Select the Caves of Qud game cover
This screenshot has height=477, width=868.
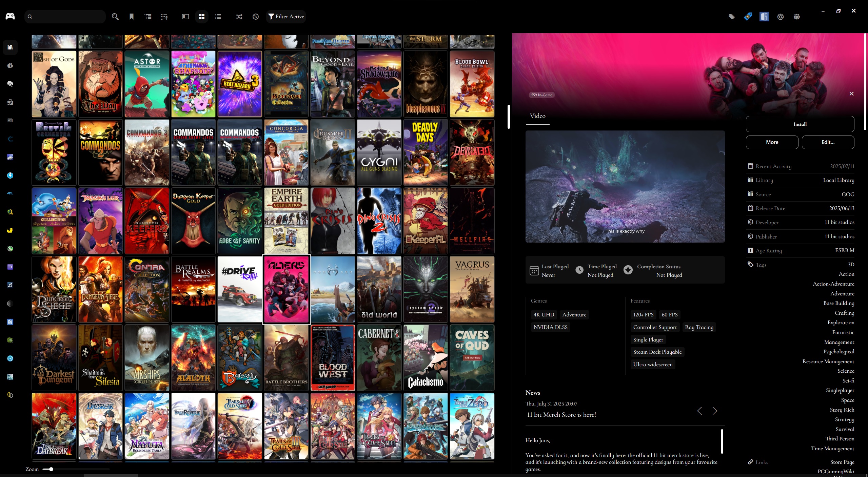click(472, 358)
